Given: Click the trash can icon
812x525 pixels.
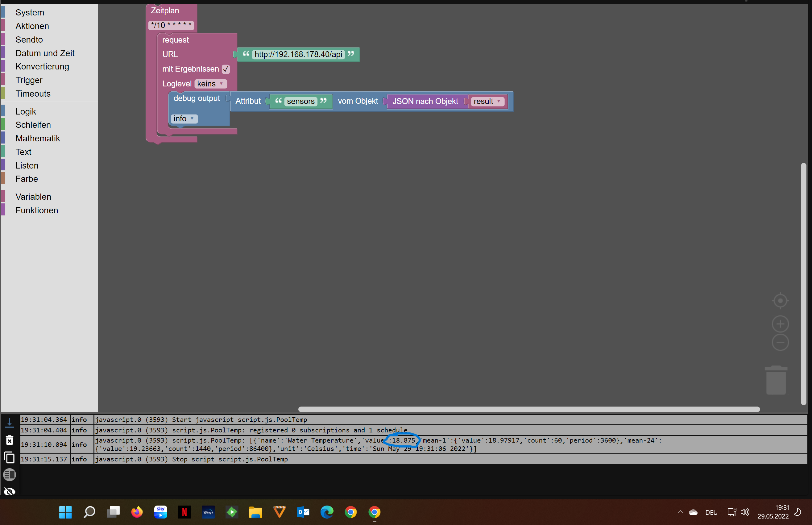Looking at the screenshot, I should pos(776,380).
